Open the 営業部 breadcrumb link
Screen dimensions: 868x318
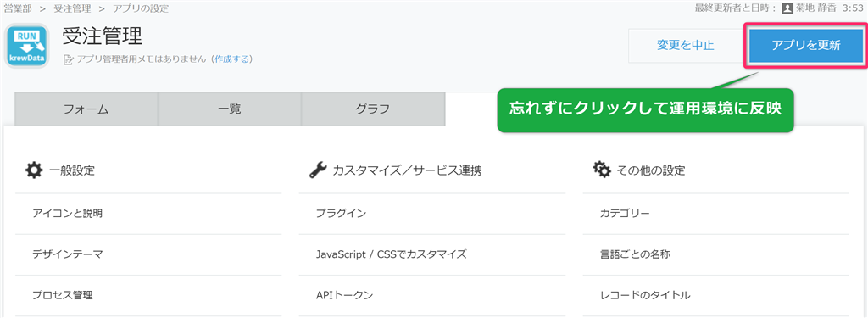(19, 8)
